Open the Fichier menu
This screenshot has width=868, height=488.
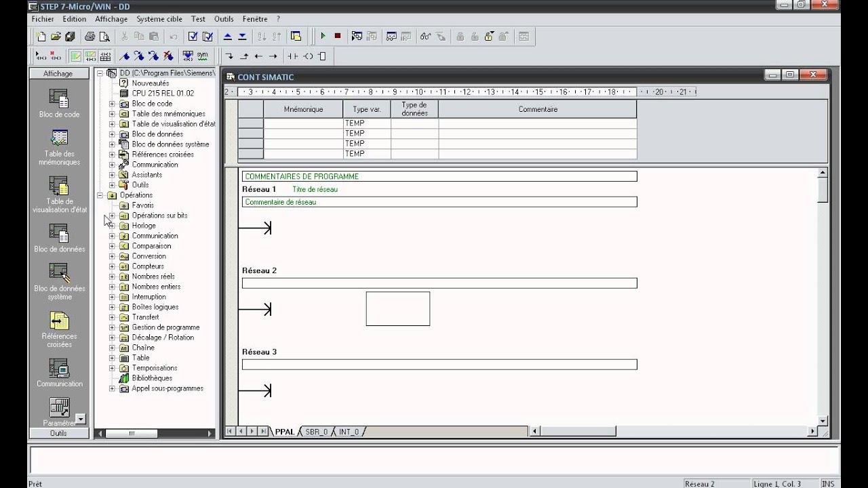(x=43, y=19)
